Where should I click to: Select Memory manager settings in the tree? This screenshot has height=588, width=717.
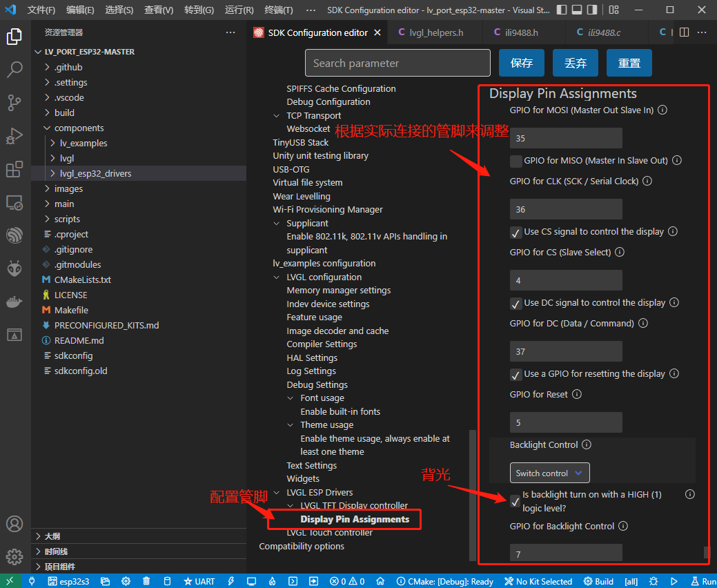(x=339, y=291)
